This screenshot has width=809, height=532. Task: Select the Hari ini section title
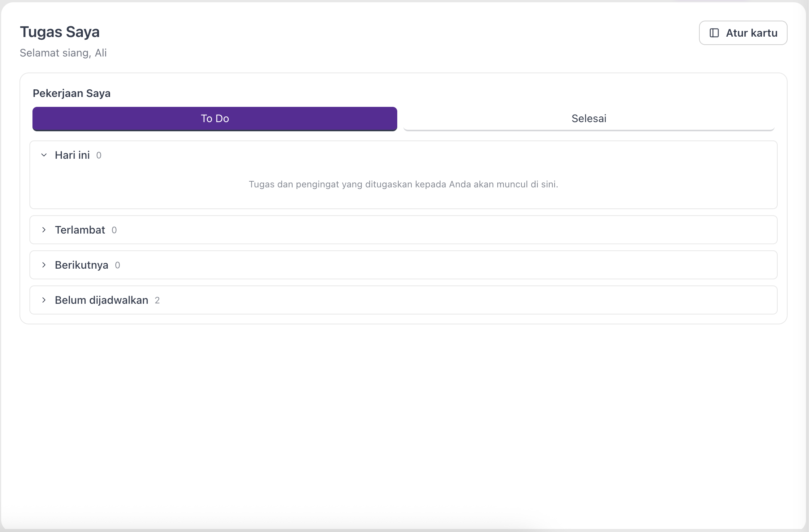pos(72,155)
